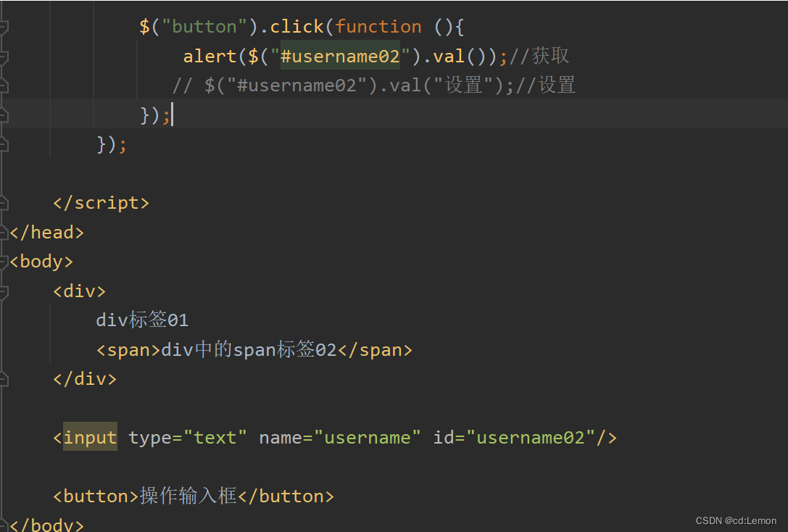Collapse the script section fold arrow
The width and height of the screenshot is (788, 532).
4,202
